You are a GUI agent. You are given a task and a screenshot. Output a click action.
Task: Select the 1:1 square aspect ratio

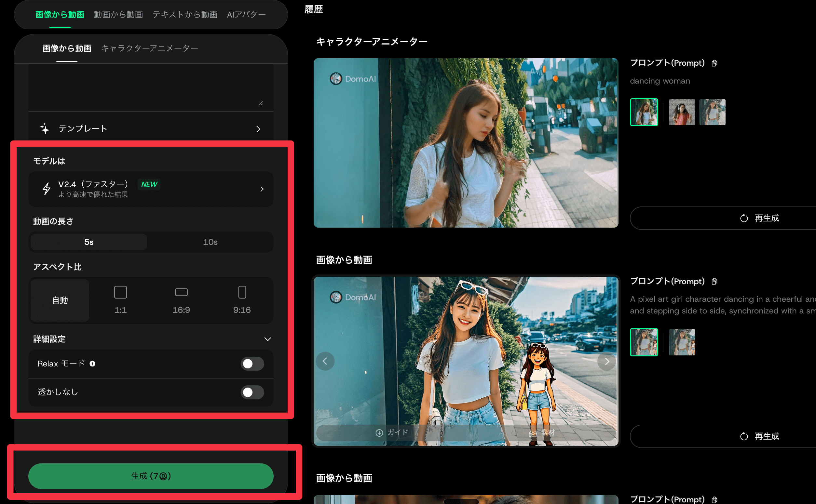tap(120, 300)
